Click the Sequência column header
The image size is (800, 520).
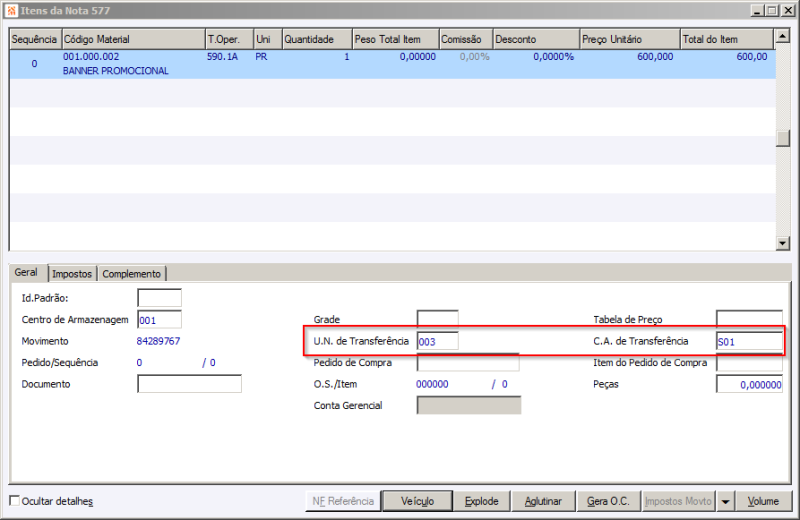[35, 39]
